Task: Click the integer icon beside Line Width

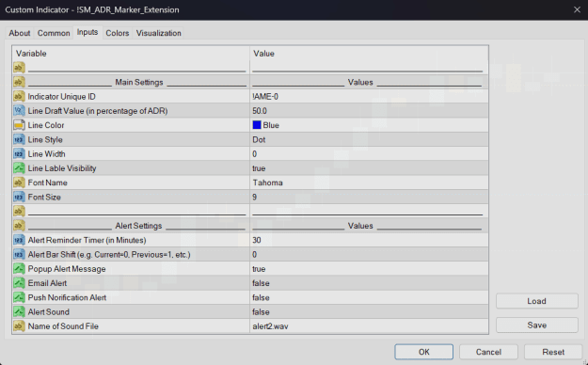Action: pyautogui.click(x=19, y=153)
